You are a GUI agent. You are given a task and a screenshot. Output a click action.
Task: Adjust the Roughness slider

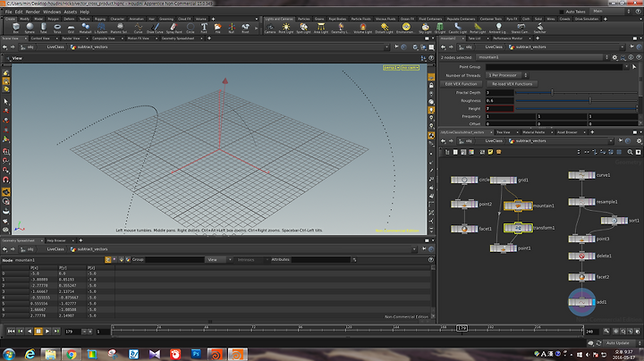point(576,100)
